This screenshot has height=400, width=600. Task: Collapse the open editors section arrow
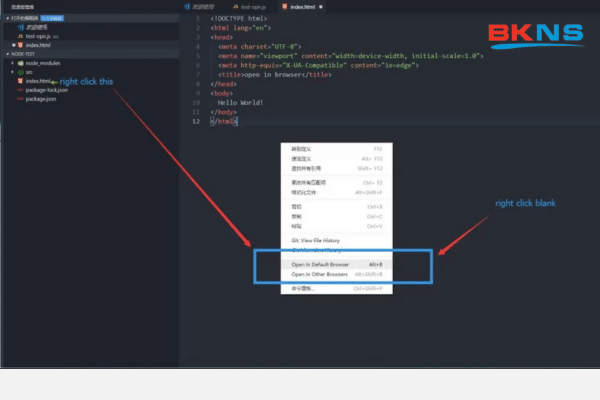[x=8, y=18]
